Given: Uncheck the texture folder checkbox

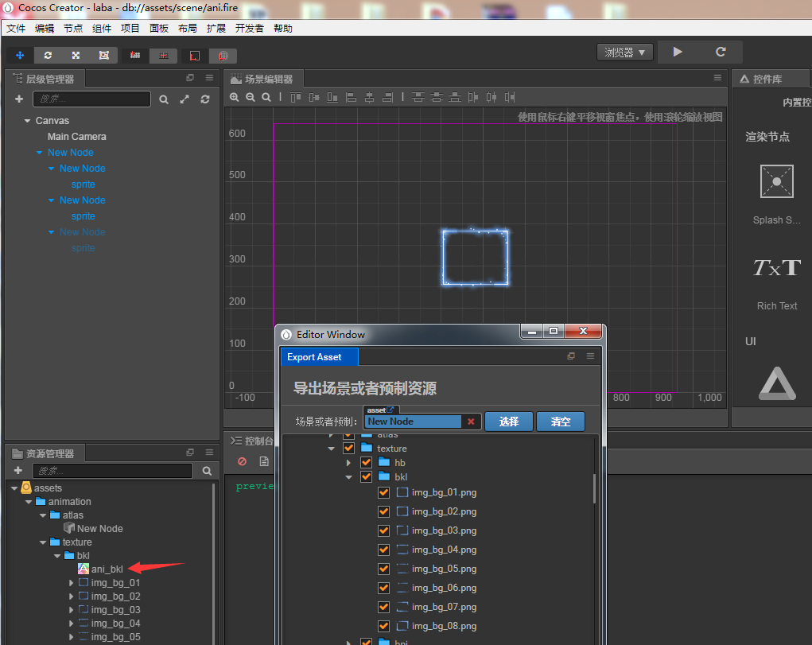Looking at the screenshot, I should pos(348,449).
